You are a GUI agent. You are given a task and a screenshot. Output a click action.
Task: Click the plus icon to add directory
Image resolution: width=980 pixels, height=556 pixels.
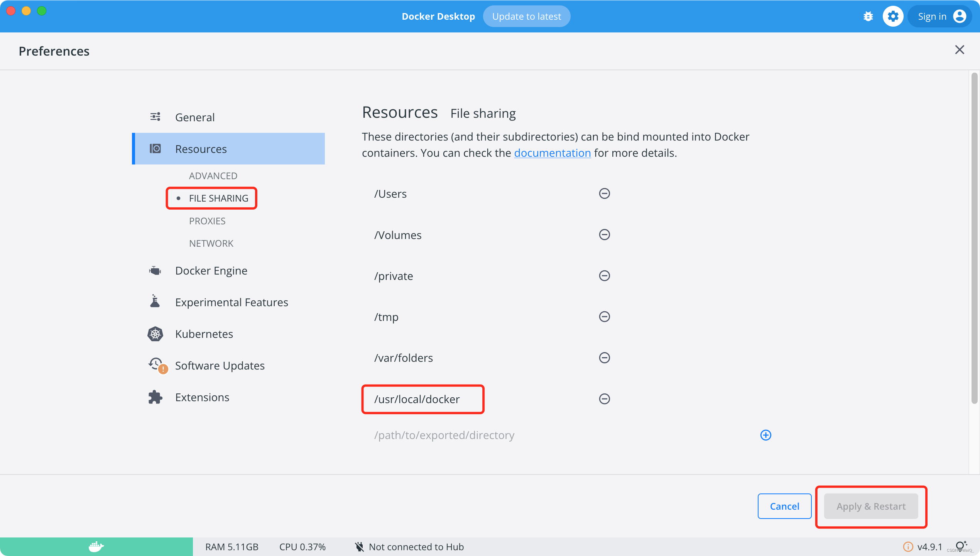765,435
